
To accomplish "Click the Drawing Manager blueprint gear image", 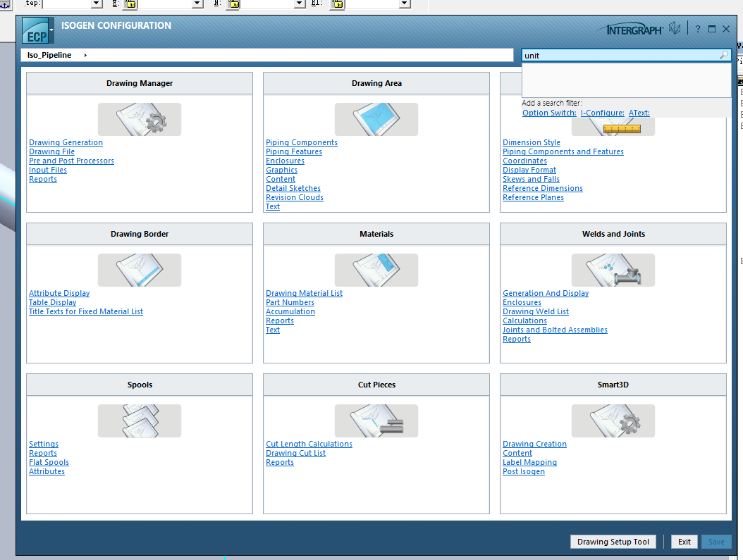I will (x=140, y=119).
